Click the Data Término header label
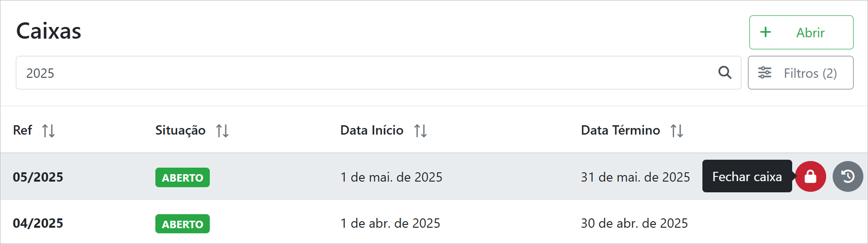The height and width of the screenshot is (244, 868). tap(620, 130)
